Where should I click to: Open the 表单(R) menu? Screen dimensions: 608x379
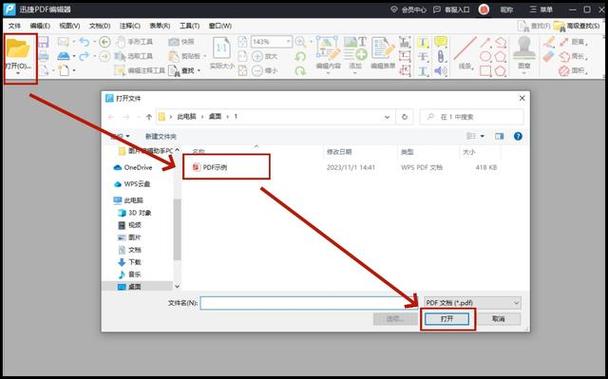[159, 26]
